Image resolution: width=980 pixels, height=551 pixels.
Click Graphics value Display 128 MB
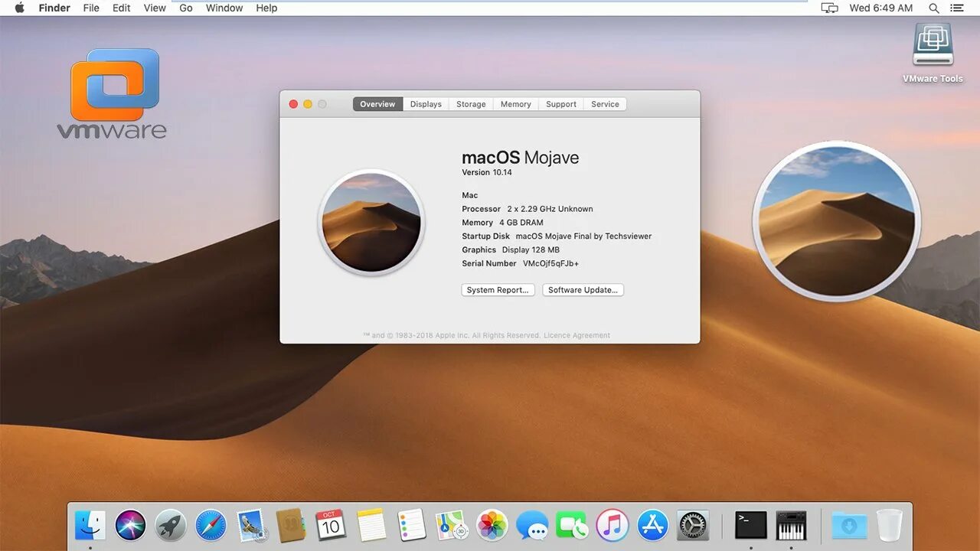pos(531,250)
